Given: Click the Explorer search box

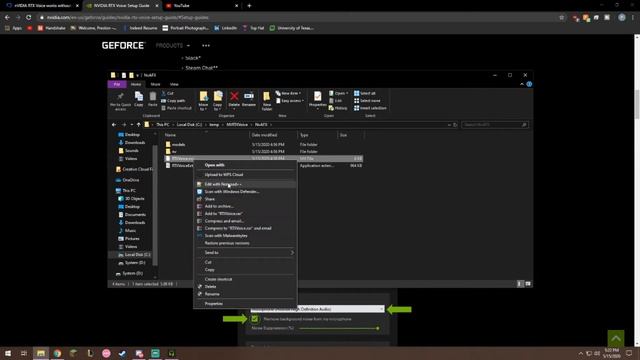Looking at the screenshot, I should pos(495,124).
